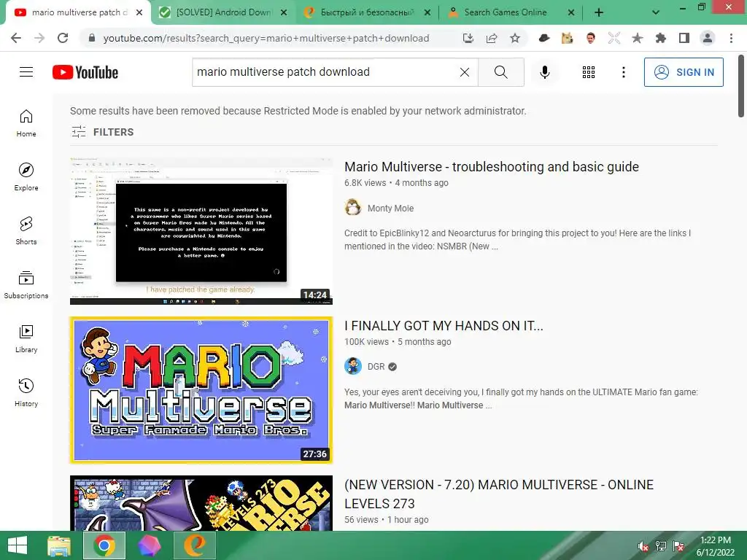The image size is (747, 560).
Task: Go back with the browser arrow
Action: coord(16,38)
